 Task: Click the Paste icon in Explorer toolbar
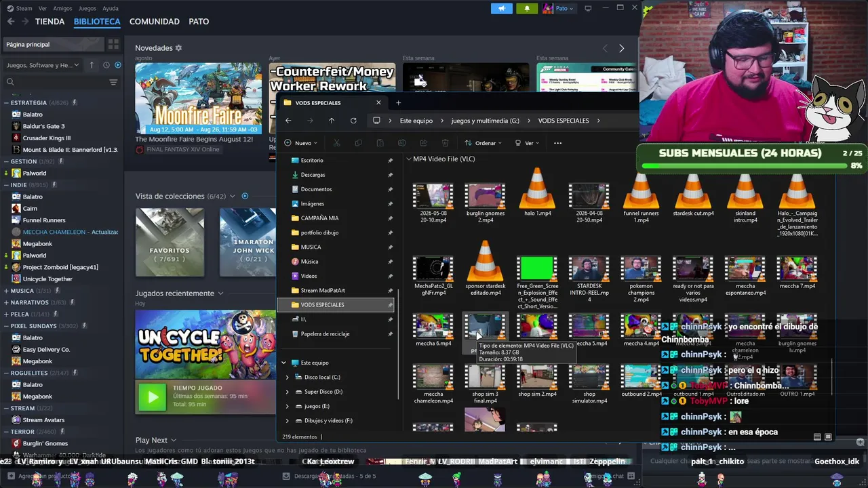[380, 143]
